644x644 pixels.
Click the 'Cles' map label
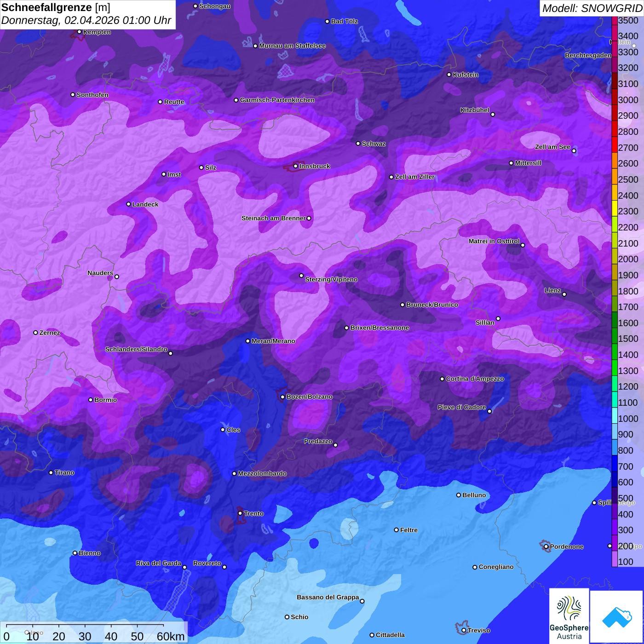point(233,430)
